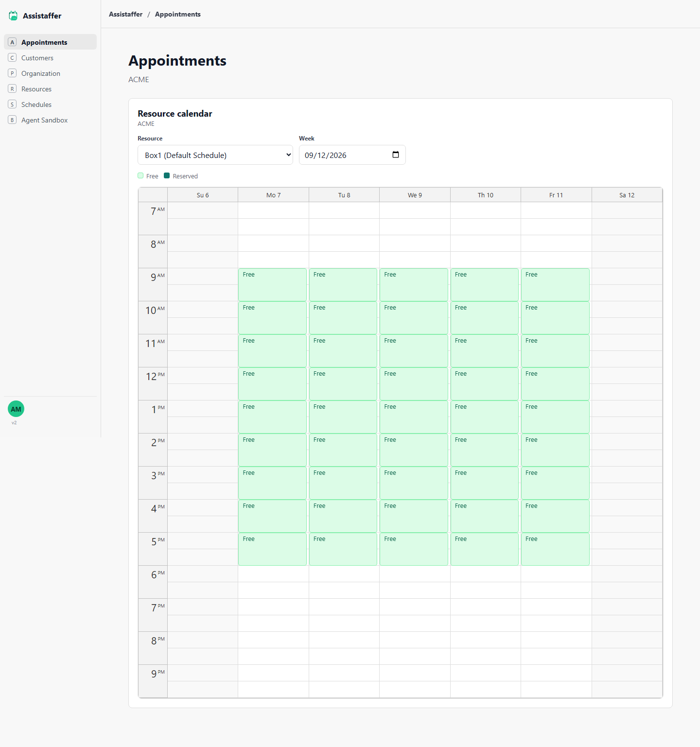Select Free slot Friday 1 PM
Image resolution: width=700 pixels, height=747 pixels.
tap(555, 417)
